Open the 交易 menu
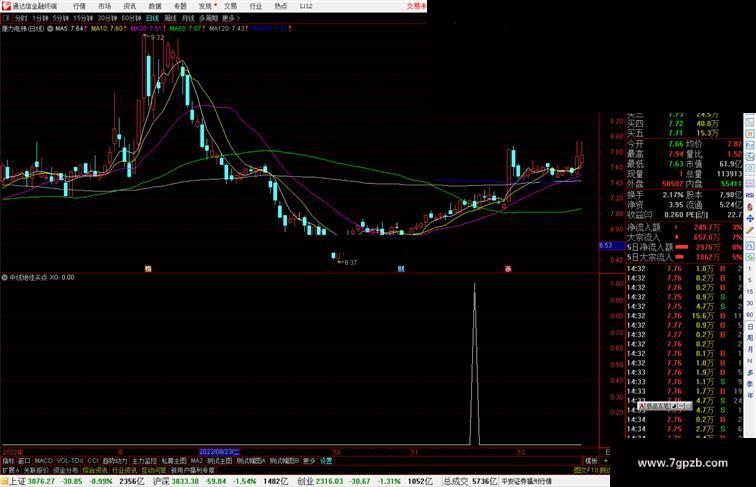This screenshot has height=487, width=756. click(230, 6)
